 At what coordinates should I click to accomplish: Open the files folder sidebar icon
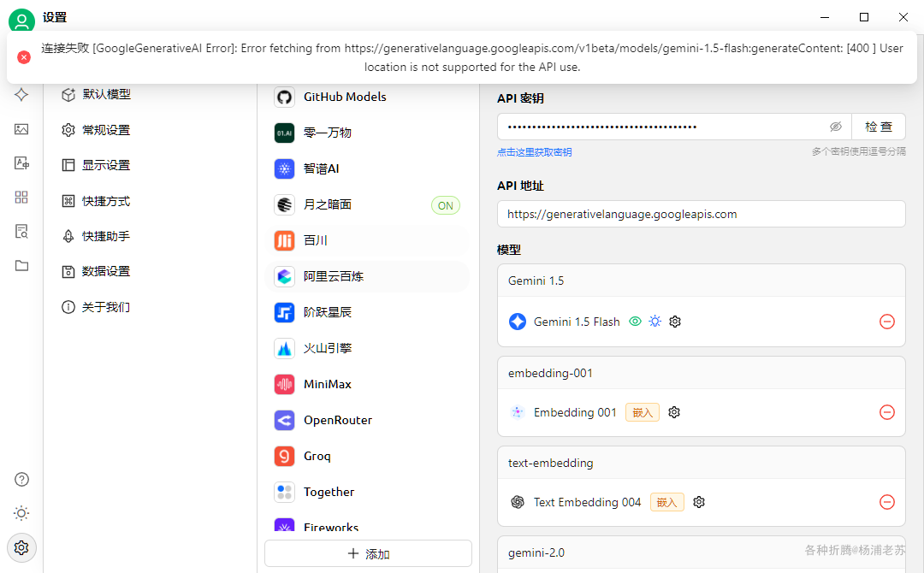point(21,266)
